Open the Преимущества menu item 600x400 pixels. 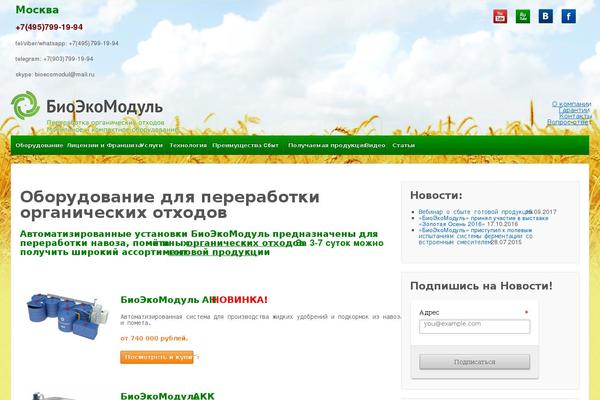(237, 145)
